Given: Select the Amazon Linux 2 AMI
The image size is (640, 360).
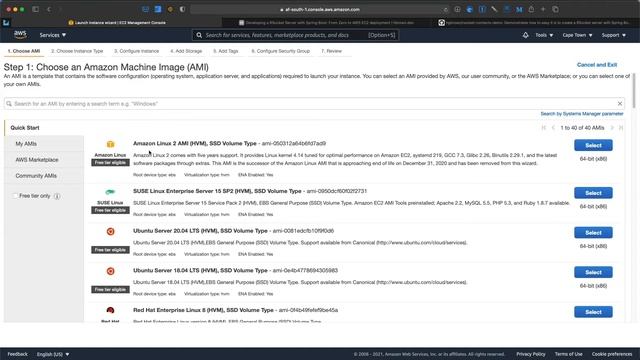Looking at the screenshot, I should [593, 145].
